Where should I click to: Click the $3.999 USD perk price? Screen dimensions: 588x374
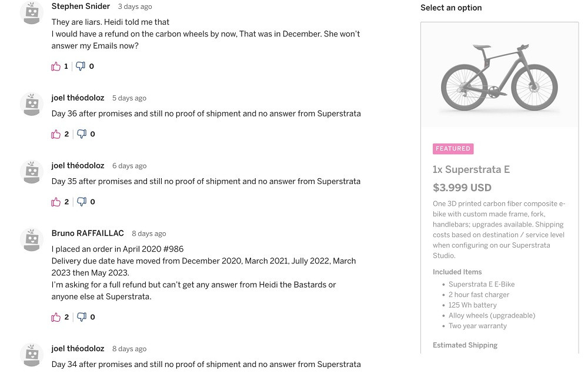(x=462, y=188)
